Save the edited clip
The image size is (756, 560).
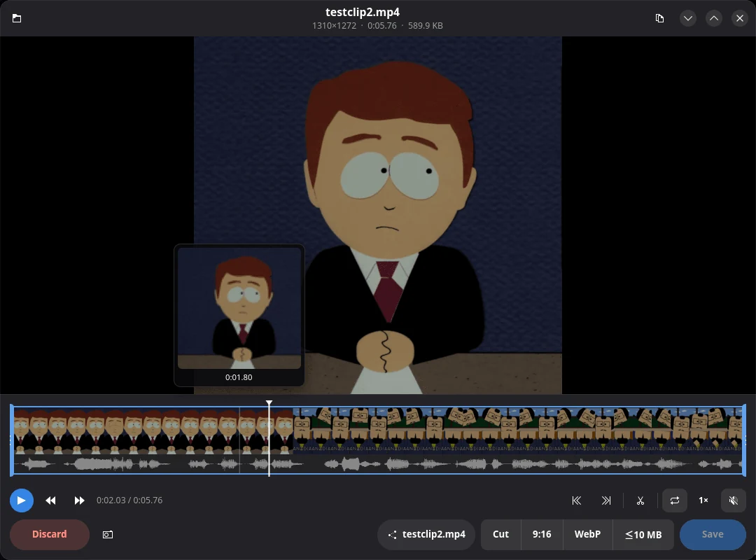tap(713, 534)
